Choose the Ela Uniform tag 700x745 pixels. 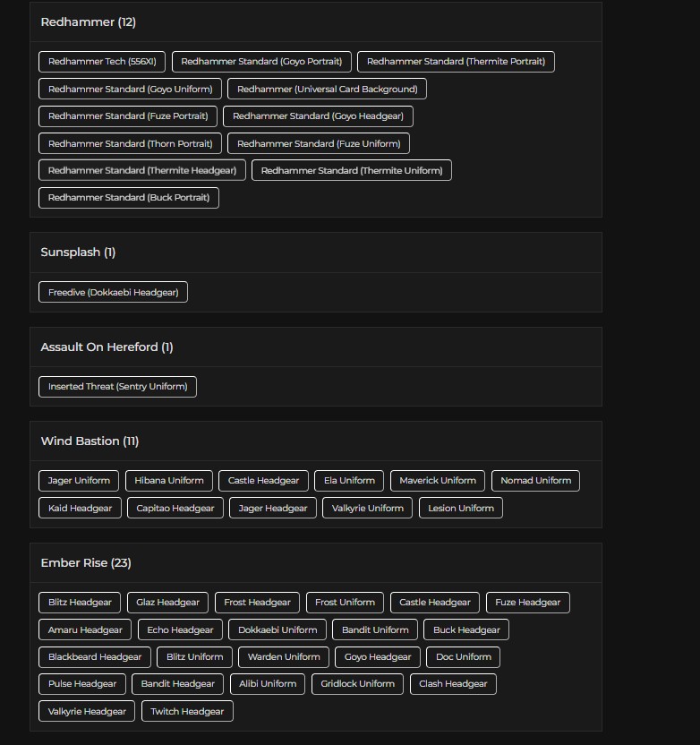349,481
